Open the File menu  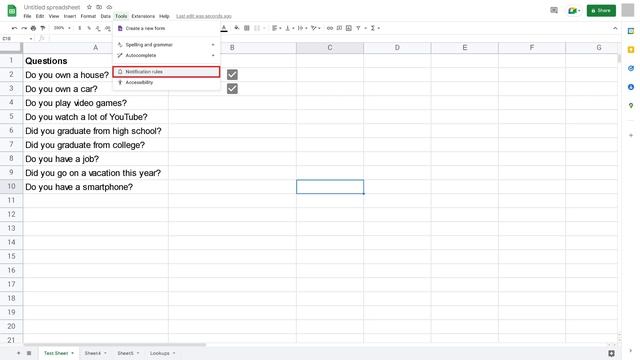27,16
